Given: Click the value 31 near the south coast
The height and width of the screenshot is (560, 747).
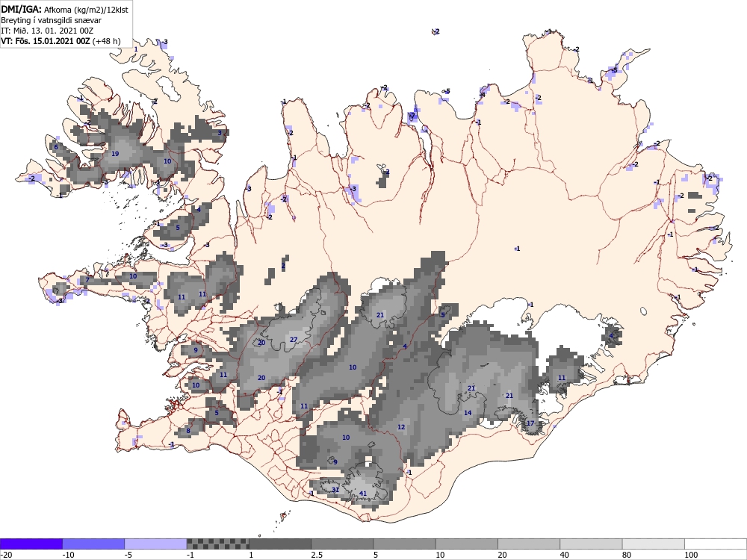Looking at the screenshot, I should (335, 490).
